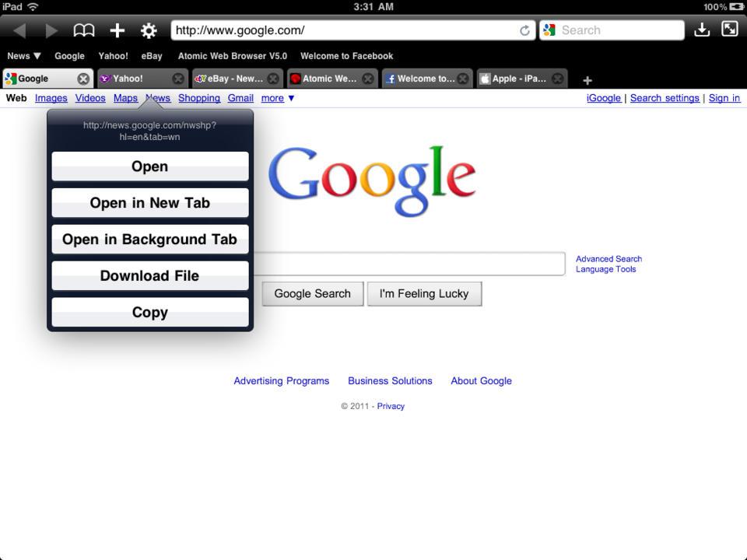
Task: Click About Google link
Action: pyautogui.click(x=481, y=381)
